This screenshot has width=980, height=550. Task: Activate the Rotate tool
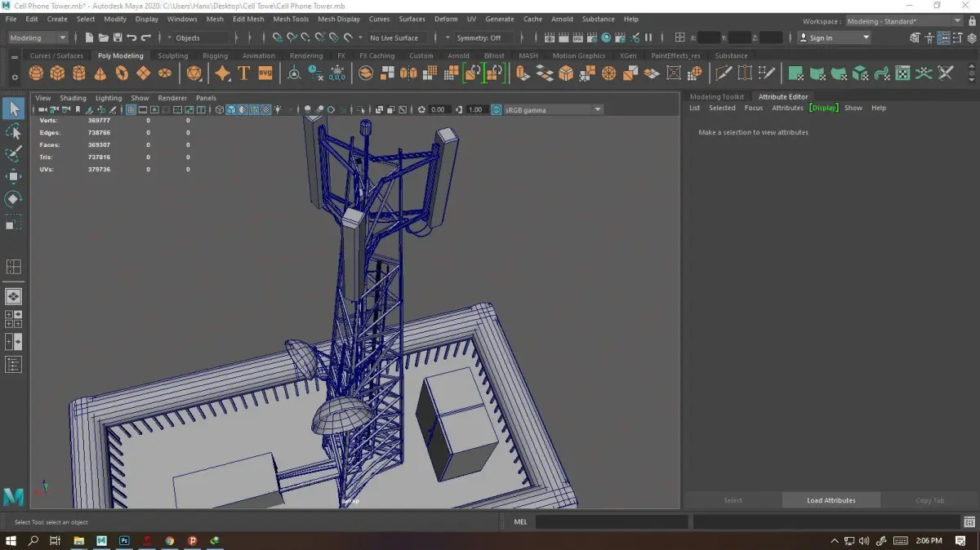[14, 199]
